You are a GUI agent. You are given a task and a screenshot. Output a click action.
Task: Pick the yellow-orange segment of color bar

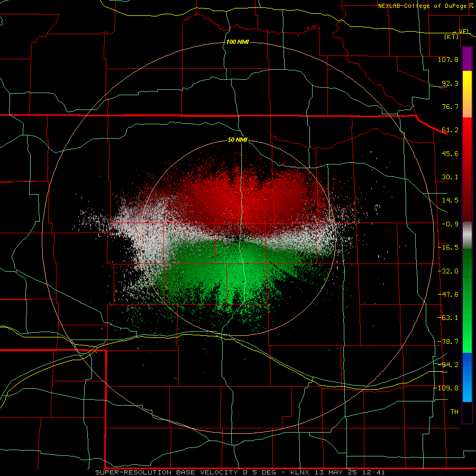click(x=467, y=94)
